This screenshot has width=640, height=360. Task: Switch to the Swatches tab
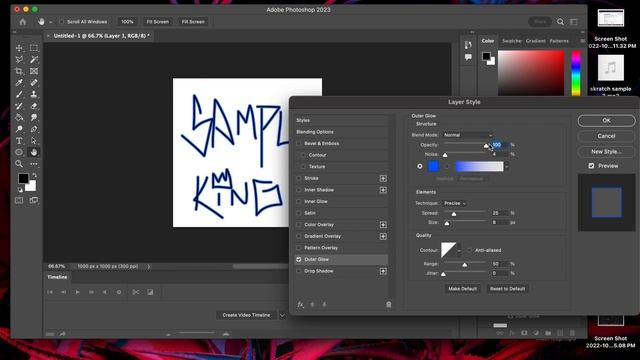coord(512,41)
